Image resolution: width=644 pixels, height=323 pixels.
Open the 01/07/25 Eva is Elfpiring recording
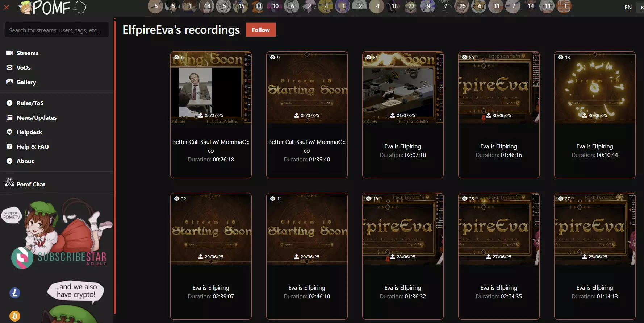[x=403, y=115]
